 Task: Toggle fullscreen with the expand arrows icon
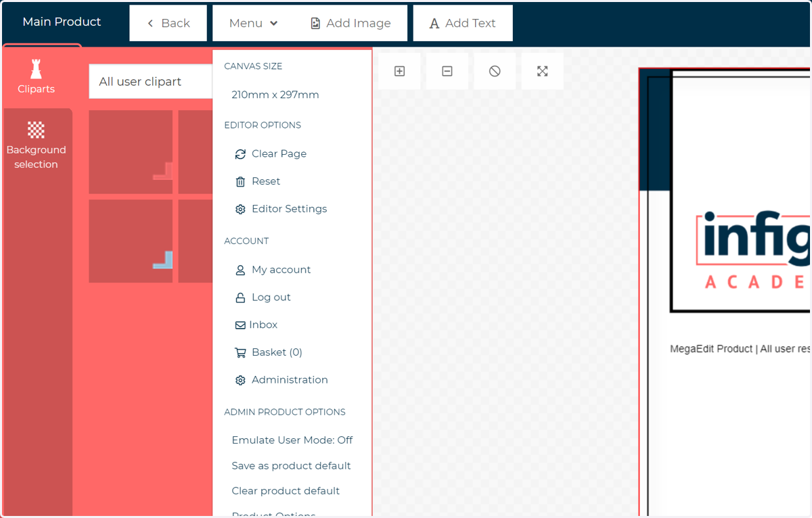543,71
